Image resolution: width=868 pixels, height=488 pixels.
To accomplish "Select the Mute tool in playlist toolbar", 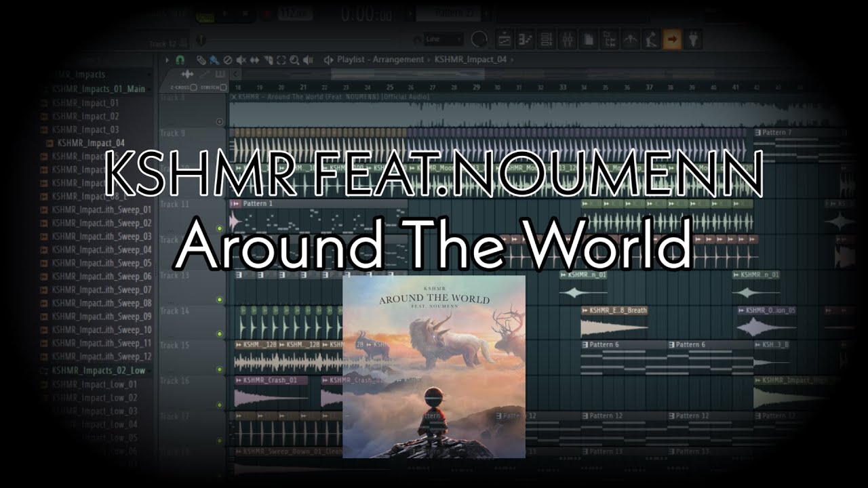I will click(241, 60).
